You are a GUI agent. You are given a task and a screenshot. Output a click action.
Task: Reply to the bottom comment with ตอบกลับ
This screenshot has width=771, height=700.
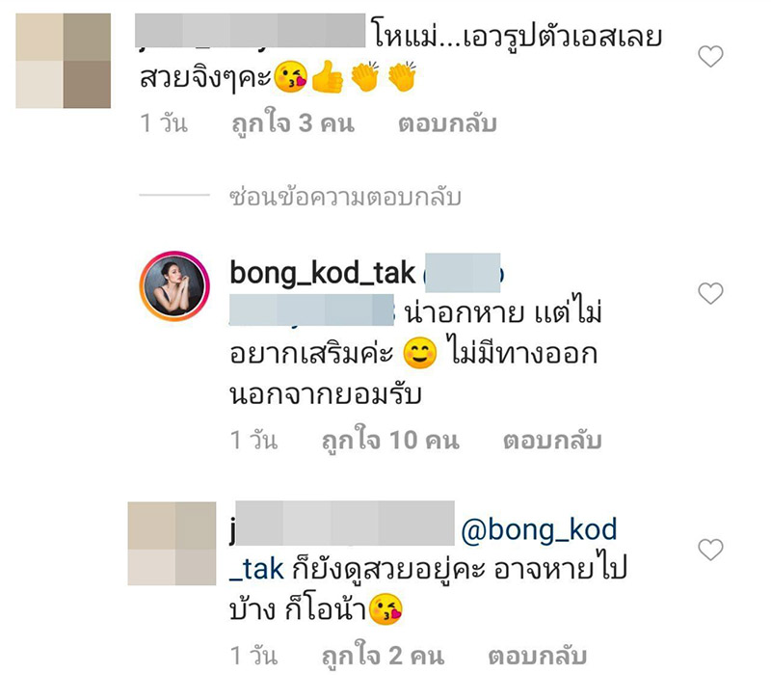tap(538, 656)
